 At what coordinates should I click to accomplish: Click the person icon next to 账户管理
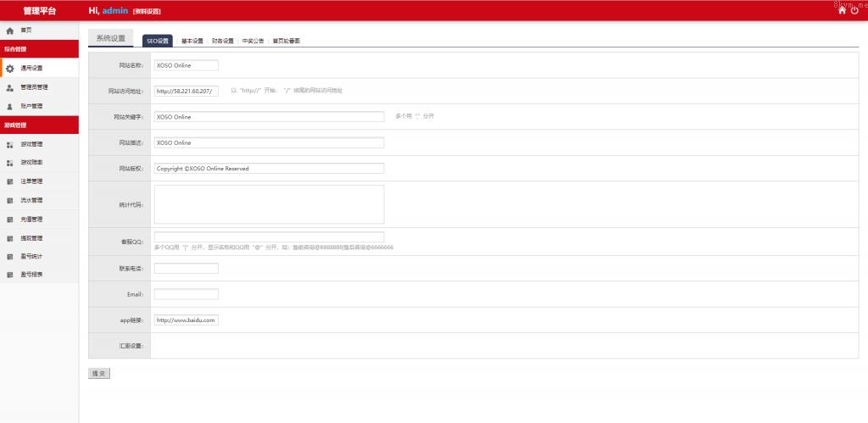[x=10, y=106]
